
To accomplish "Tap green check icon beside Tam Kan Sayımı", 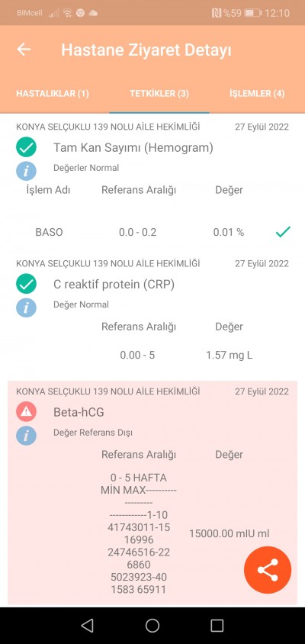I will (x=26, y=147).
